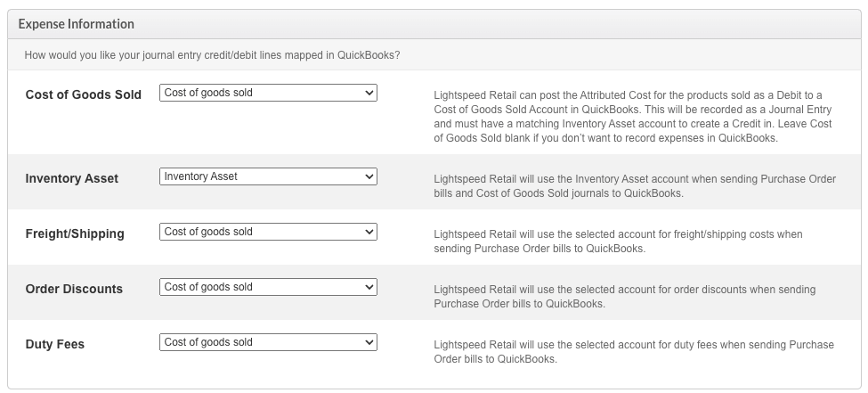Open the Cost of Goods Sold dropdown
868x393 pixels.
click(267, 93)
